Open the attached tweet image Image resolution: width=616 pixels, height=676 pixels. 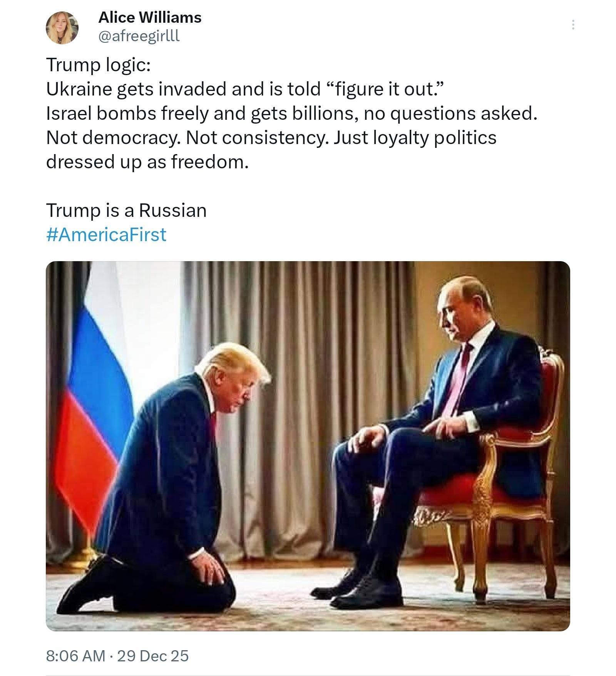coord(308,446)
